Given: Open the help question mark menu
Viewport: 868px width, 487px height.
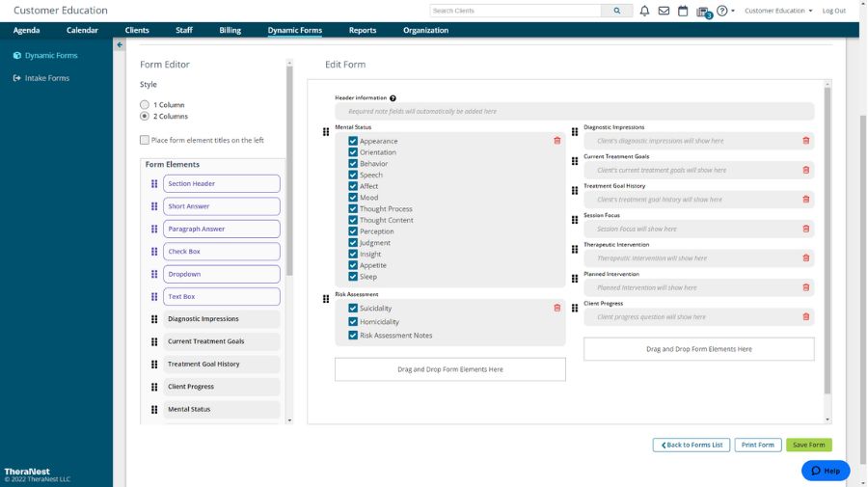Looking at the screenshot, I should [x=724, y=11].
